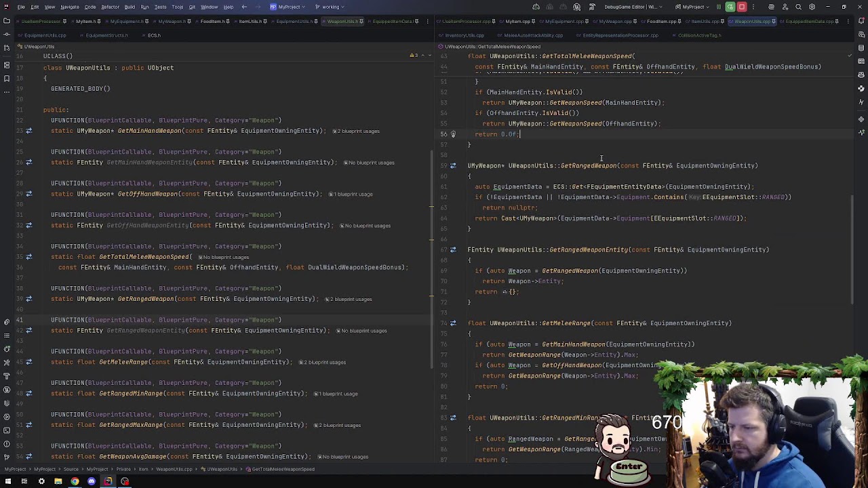The height and width of the screenshot is (488, 868).
Task: Open the Tests menu
Action: tap(160, 7)
